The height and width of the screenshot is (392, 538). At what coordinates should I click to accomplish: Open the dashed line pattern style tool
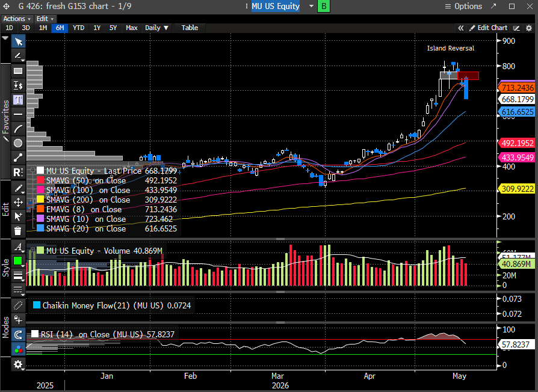coord(18,290)
